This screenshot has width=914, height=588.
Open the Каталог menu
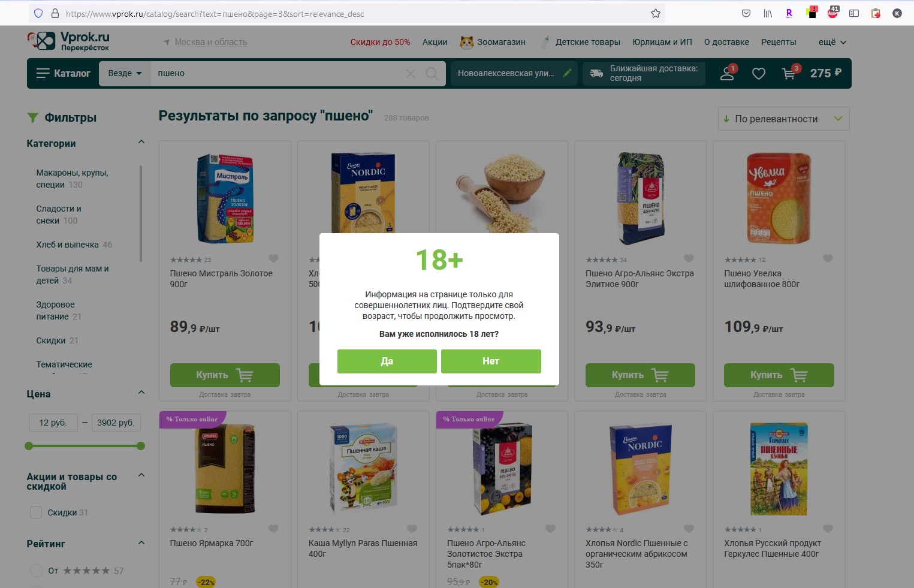[63, 73]
